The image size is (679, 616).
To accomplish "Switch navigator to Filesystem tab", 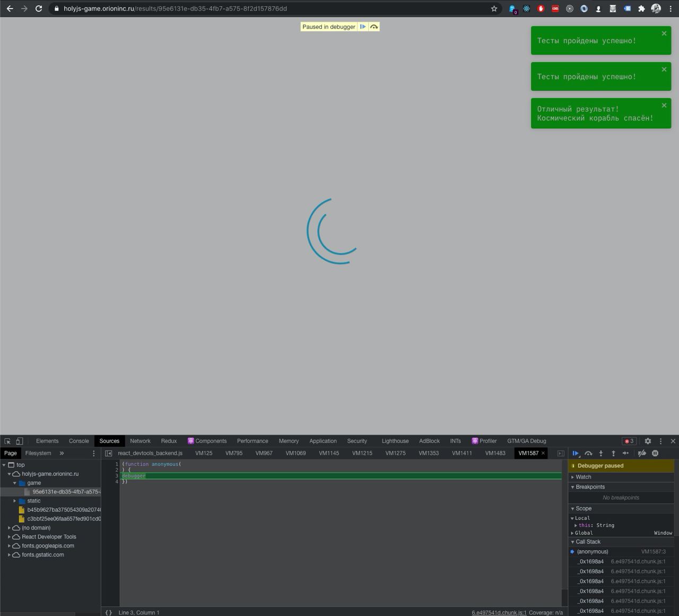I will pyautogui.click(x=38, y=453).
